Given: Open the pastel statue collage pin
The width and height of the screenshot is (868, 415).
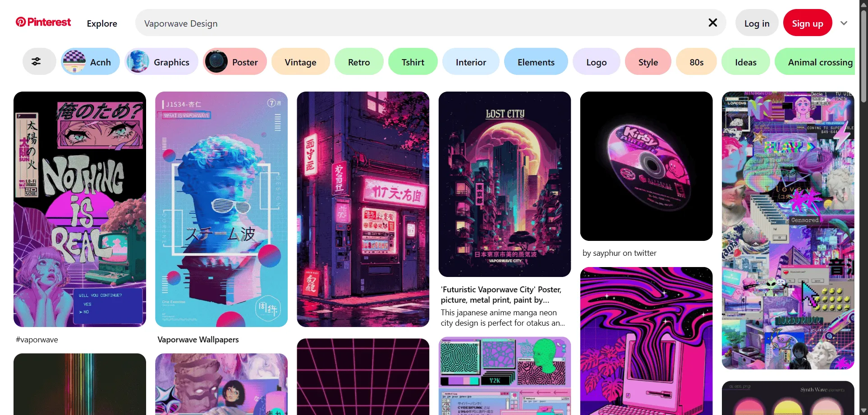Looking at the screenshot, I should tap(221, 384).
